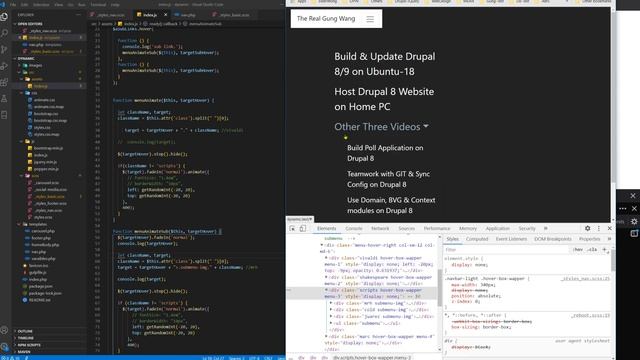Toggle the navbar hamburger menu
640x360 pixels.
coord(370,19)
